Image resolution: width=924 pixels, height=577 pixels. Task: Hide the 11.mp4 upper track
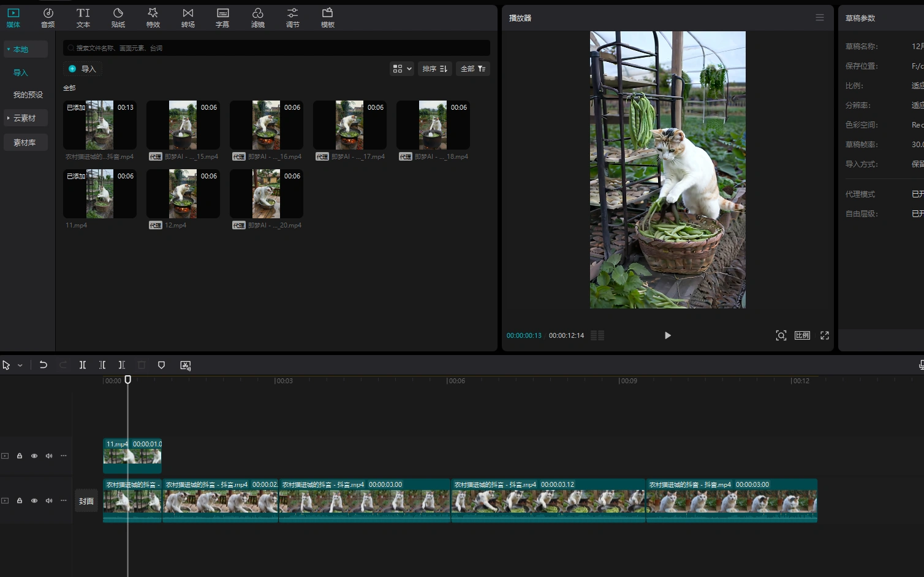pyautogui.click(x=34, y=456)
